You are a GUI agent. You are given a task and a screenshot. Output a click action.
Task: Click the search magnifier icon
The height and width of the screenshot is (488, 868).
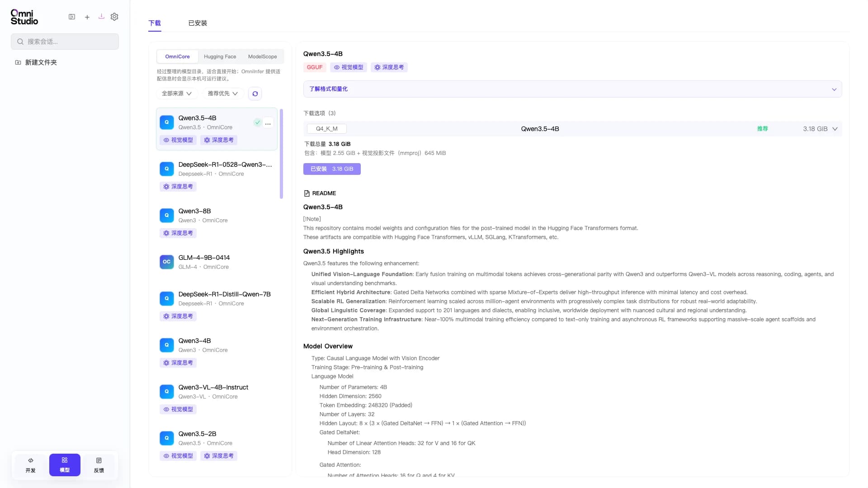pos(20,42)
